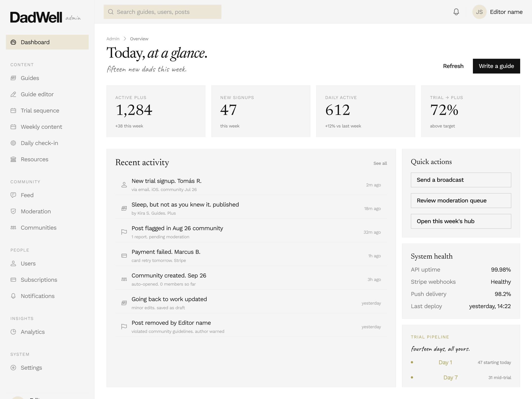Screen dimensions: 532x399
Task: Click the Moderation shield icon
Action: coord(13,211)
